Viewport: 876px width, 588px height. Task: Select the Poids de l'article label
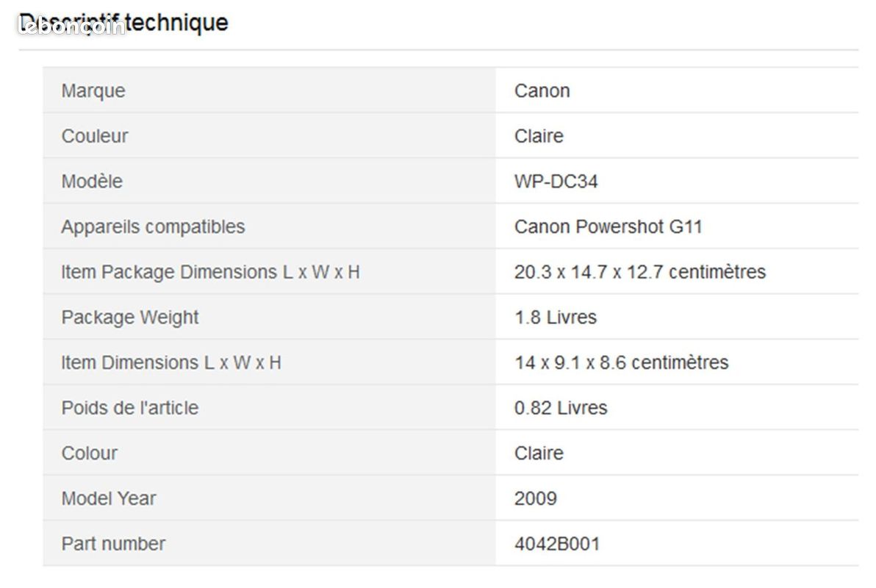[x=129, y=407]
